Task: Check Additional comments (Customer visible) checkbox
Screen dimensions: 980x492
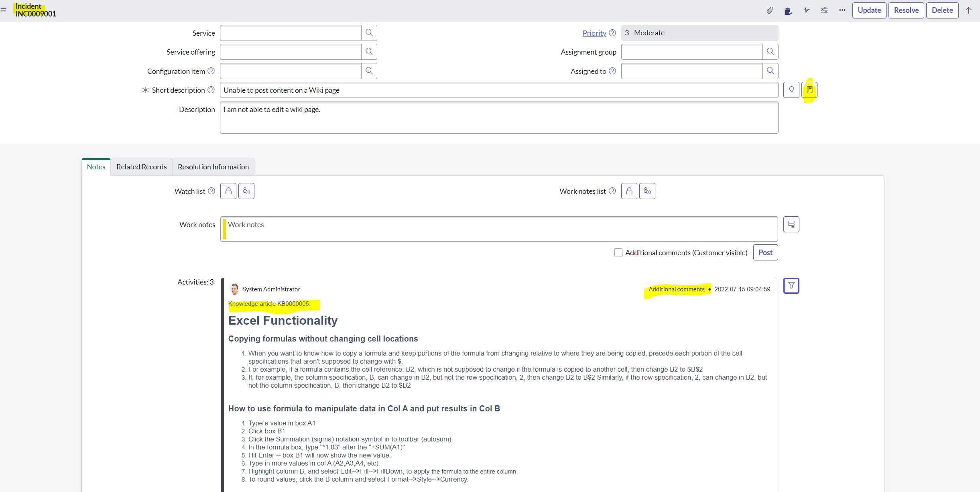Action: pos(618,252)
